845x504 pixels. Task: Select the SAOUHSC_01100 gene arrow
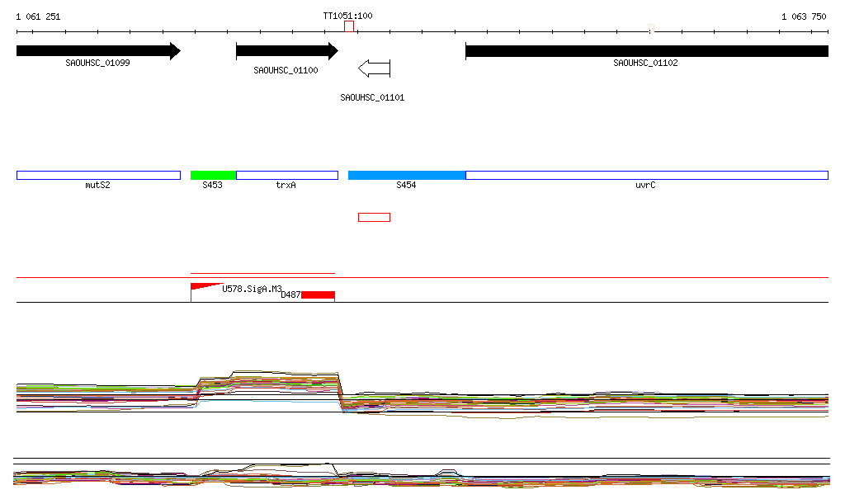coord(286,51)
